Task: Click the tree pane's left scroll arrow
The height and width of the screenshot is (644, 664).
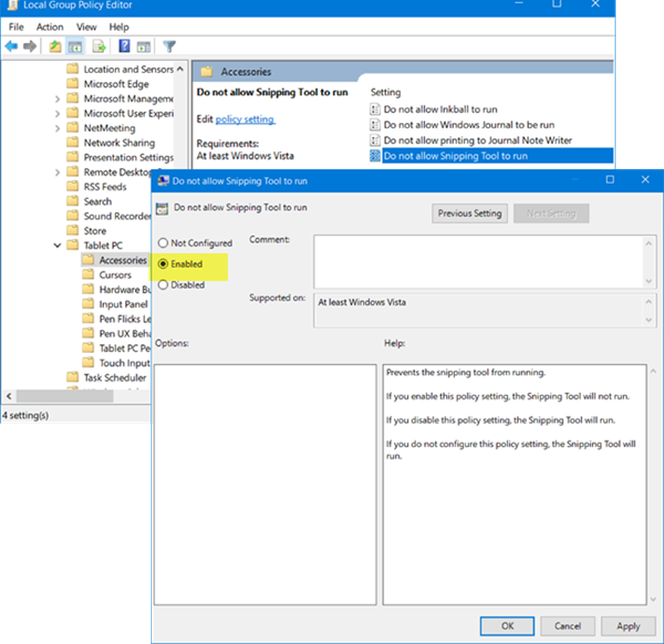Action: click(x=9, y=396)
